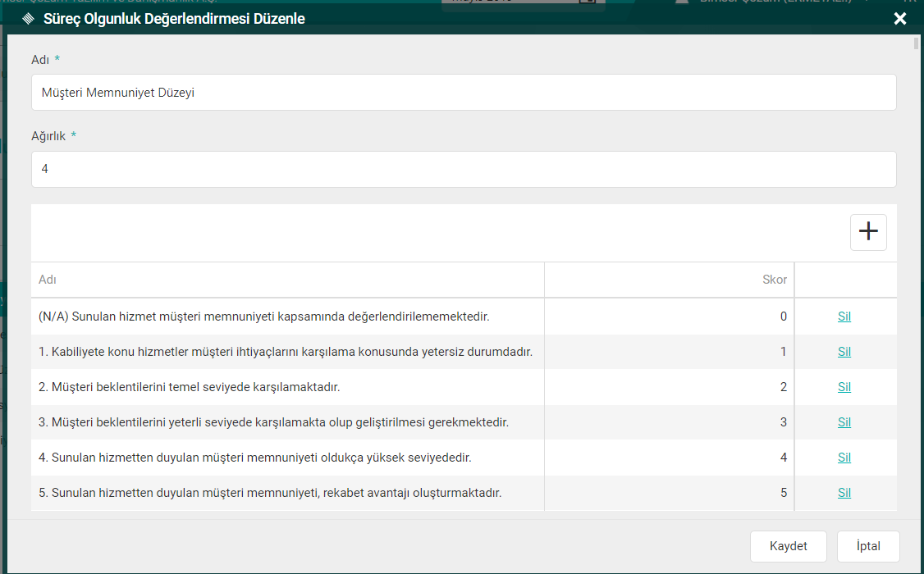Sort by the Adı column header

pyautogui.click(x=48, y=280)
